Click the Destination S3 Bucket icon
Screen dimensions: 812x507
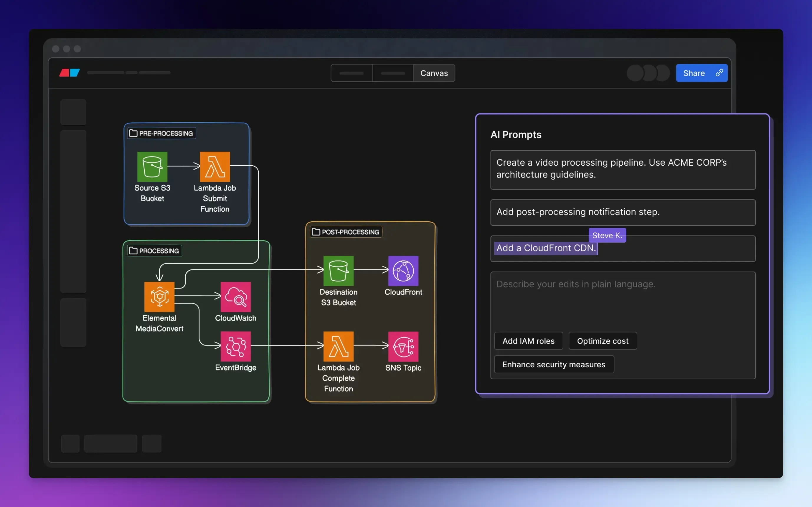338,271
